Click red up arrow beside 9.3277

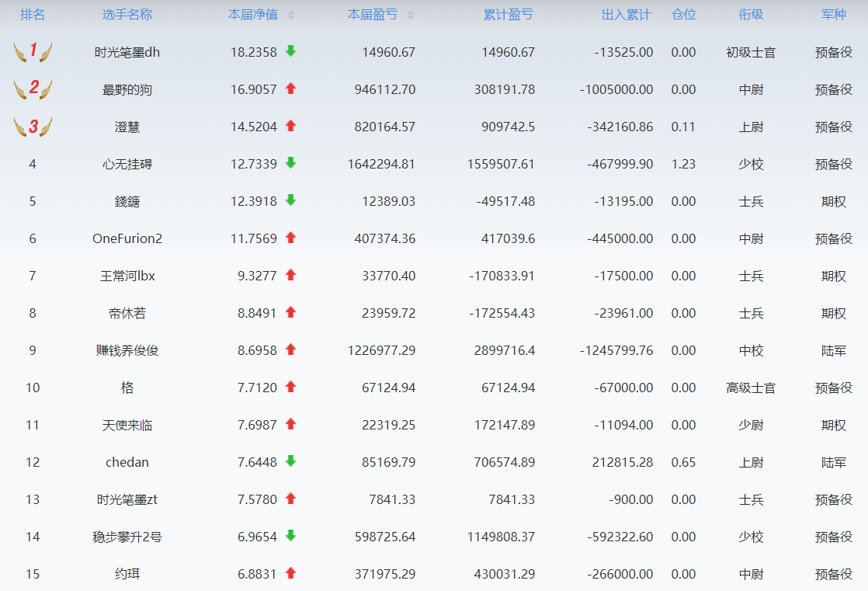coord(290,275)
